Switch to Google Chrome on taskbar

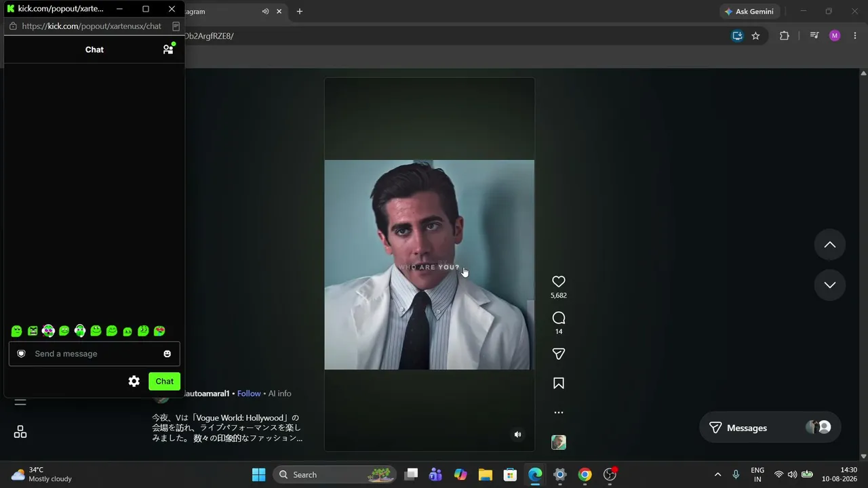pos(585,474)
